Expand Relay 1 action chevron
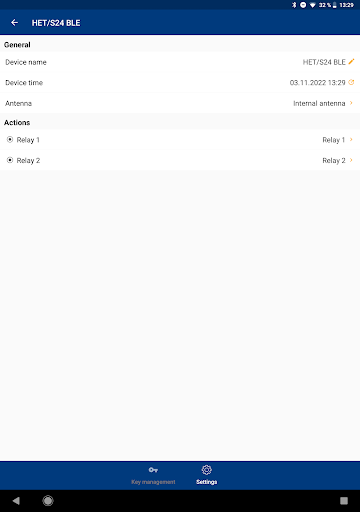The height and width of the screenshot is (512, 360). pos(351,140)
